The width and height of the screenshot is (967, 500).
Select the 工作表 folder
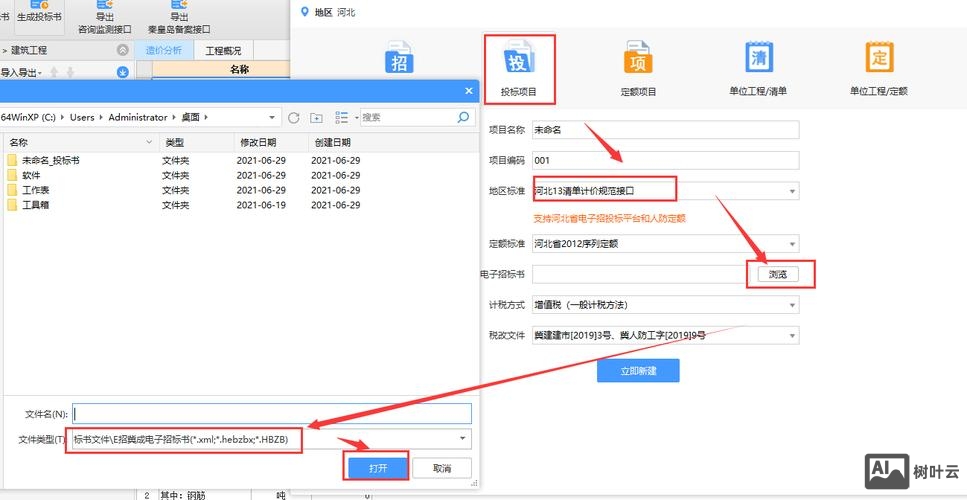(x=35, y=190)
